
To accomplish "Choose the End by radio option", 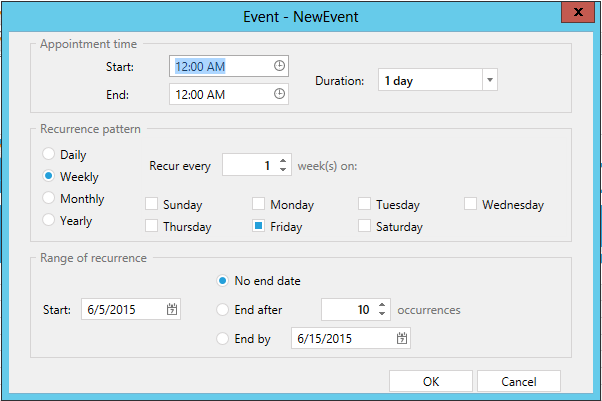I will pyautogui.click(x=223, y=339).
